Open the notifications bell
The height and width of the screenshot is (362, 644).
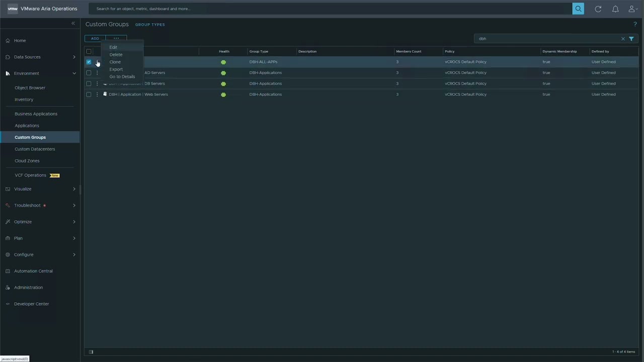pyautogui.click(x=615, y=9)
